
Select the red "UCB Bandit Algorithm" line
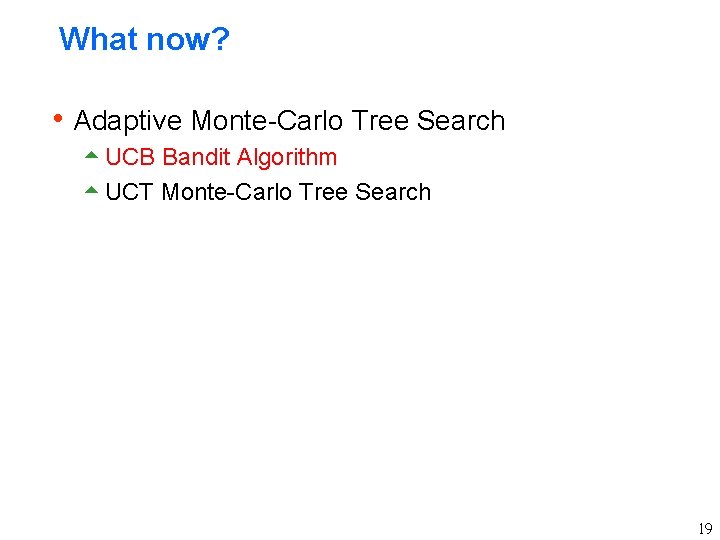coord(221,157)
